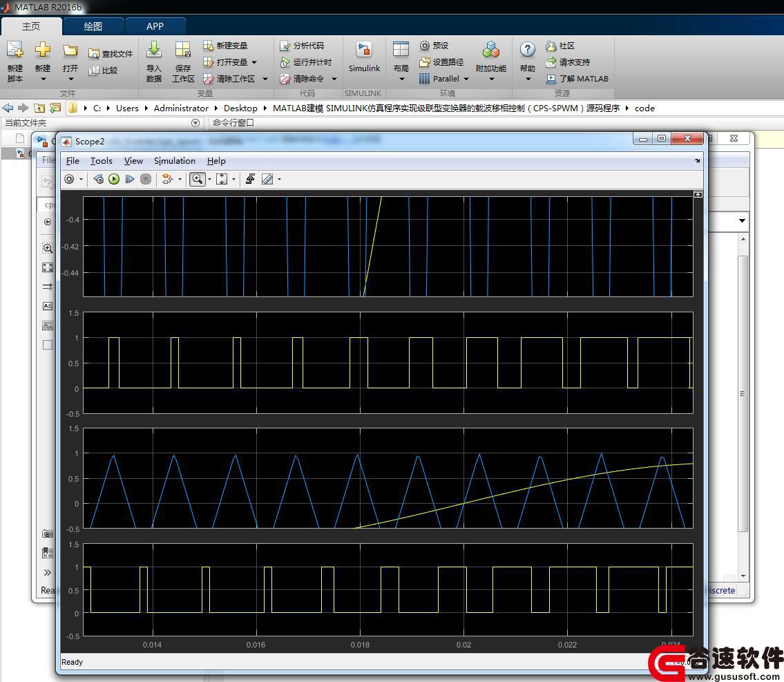This screenshot has height=682, width=784.
Task: Open the Scope2 Simulation menu
Action: pos(175,161)
